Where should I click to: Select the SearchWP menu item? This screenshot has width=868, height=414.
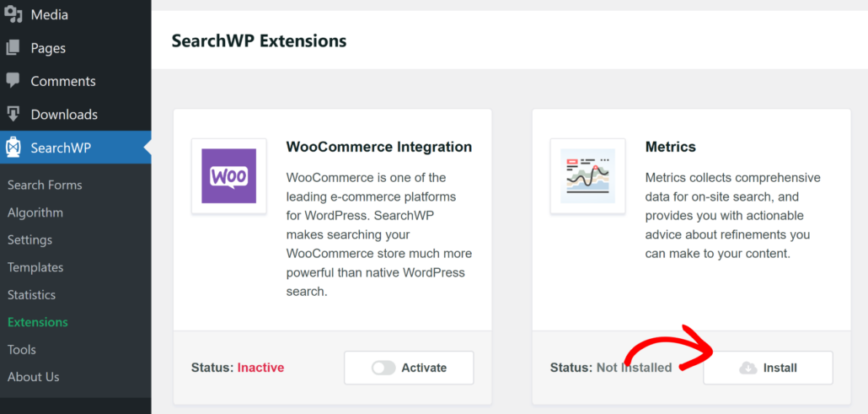(x=75, y=148)
